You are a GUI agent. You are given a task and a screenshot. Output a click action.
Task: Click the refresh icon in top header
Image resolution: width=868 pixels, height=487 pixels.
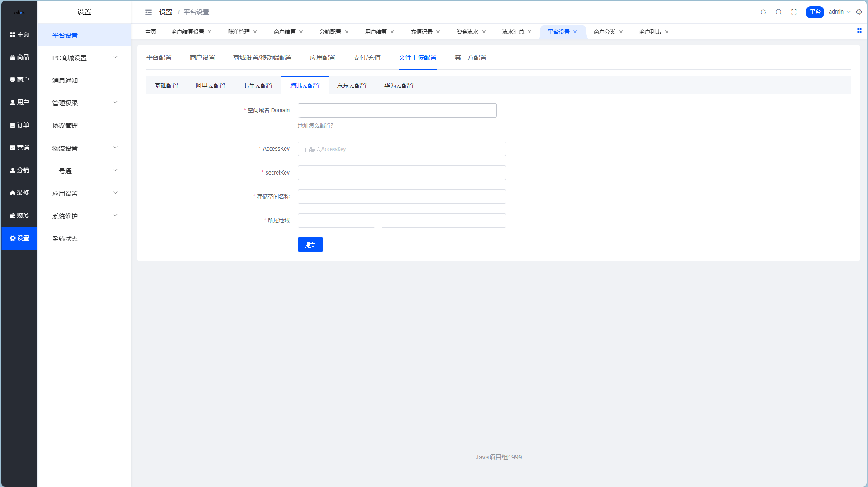[763, 12]
